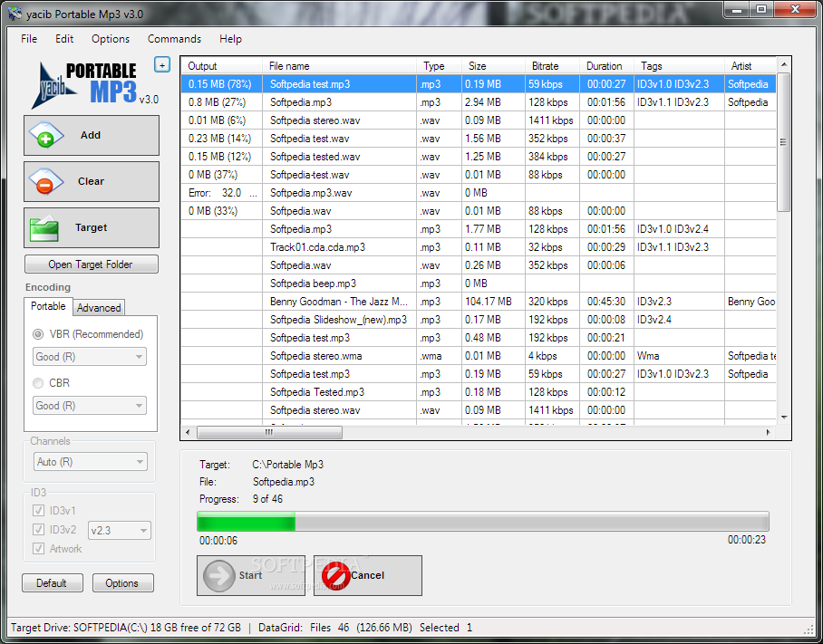Click the Target Drive status bar text
This screenshot has height=644, width=823.
click(x=126, y=628)
